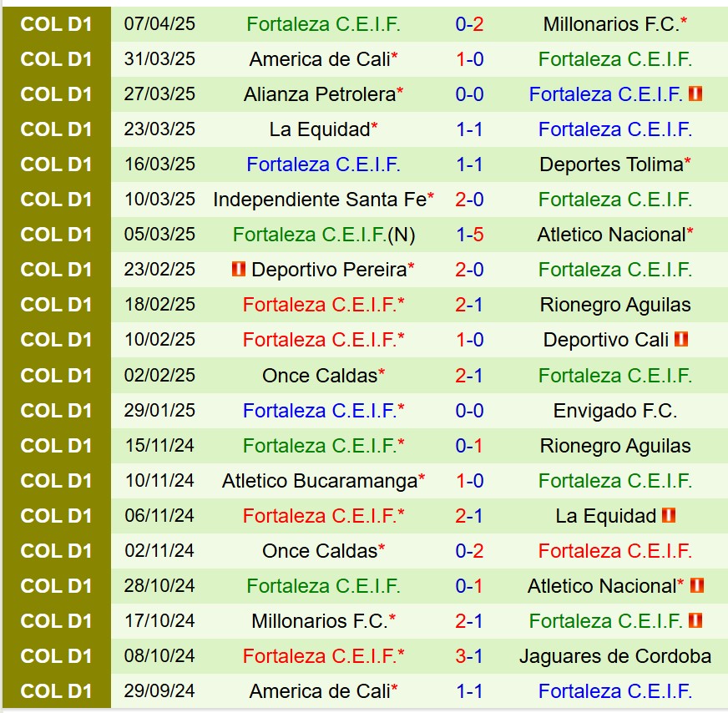Open the 3-1 score on 08/10/24

(x=469, y=656)
